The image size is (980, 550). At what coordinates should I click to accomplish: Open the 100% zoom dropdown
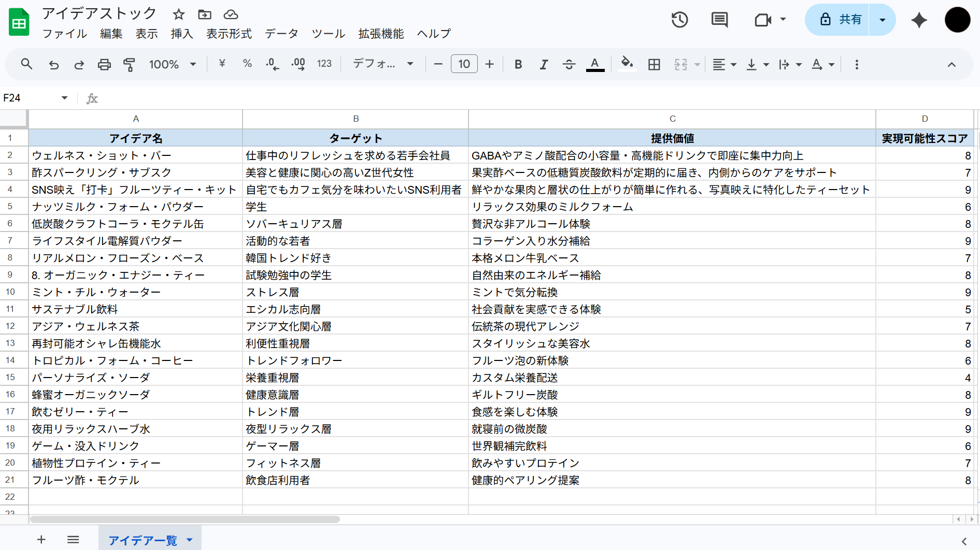173,64
